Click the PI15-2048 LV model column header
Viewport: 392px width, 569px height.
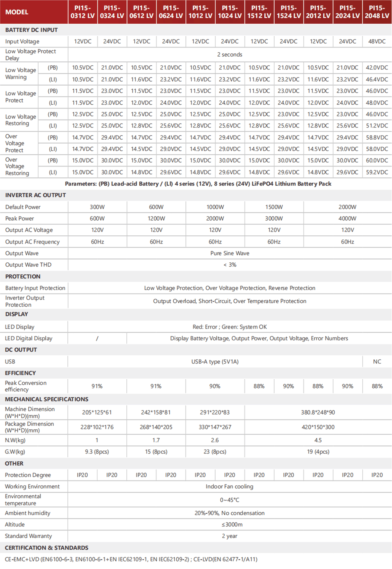pyautogui.click(x=377, y=12)
